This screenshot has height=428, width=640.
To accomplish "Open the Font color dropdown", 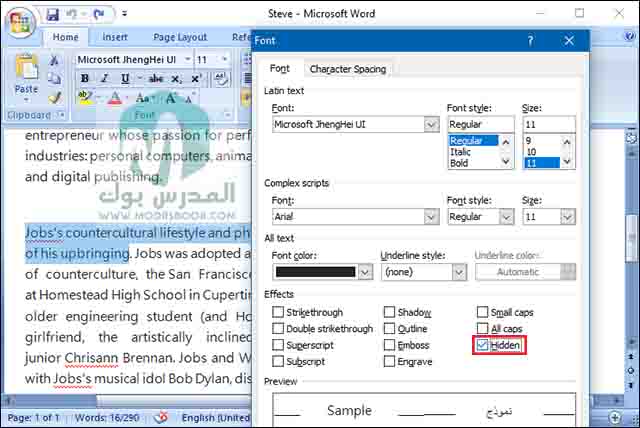I will (365, 272).
